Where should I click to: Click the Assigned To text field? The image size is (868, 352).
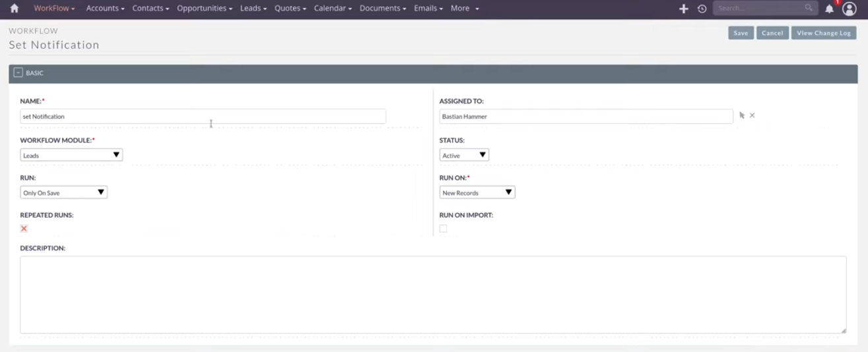pos(586,116)
